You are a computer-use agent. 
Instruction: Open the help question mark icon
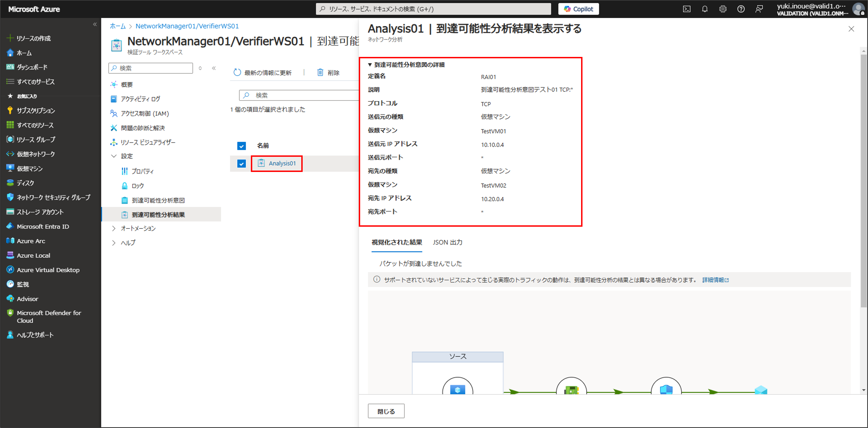click(x=741, y=9)
